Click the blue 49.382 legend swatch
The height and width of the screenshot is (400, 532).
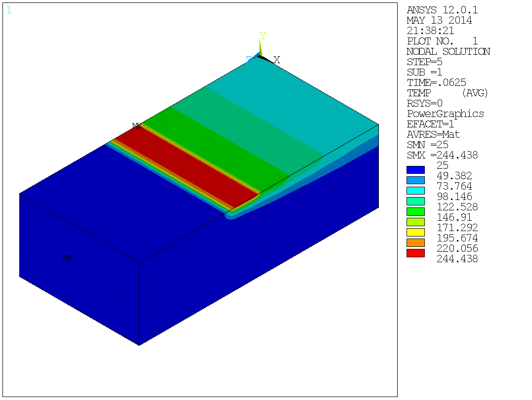point(415,180)
